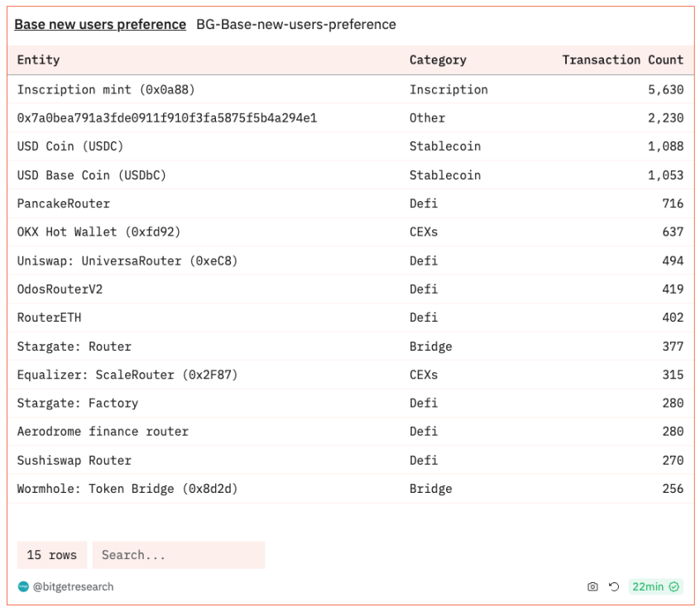Click the bitgetresearch avatar icon
Viewport: 700px width, 612px height.
23,587
